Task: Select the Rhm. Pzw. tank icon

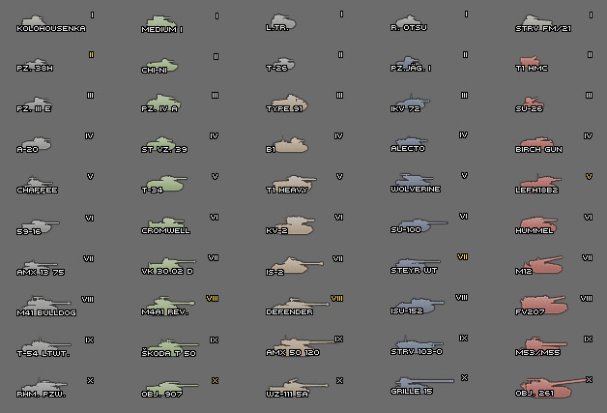Action: point(45,387)
